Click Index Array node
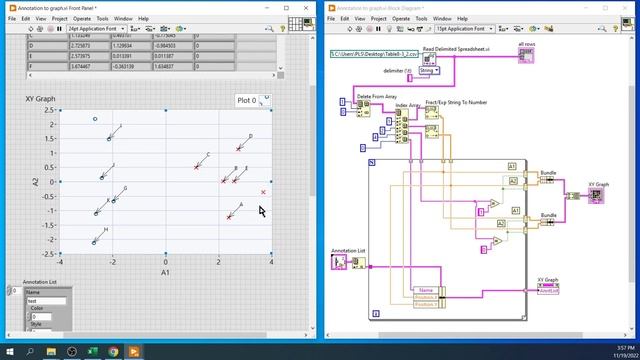This screenshot has height=360, width=640. [402, 126]
